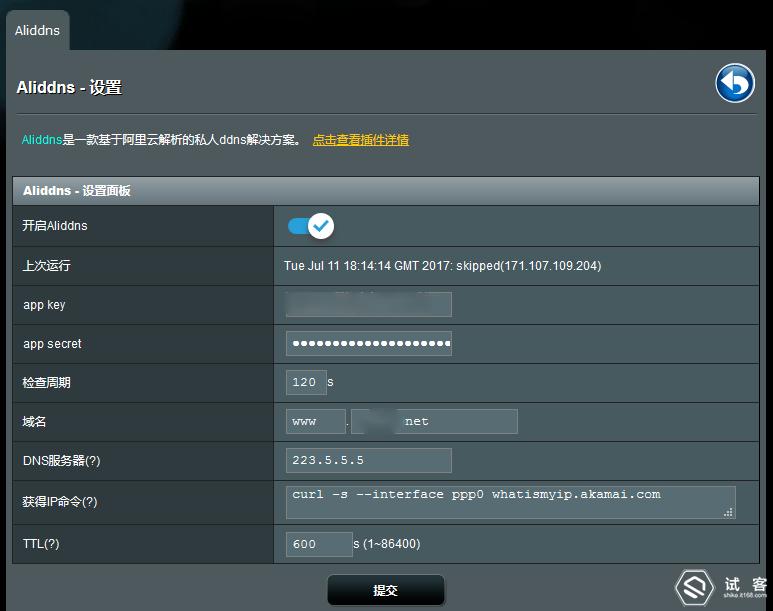The image size is (773, 611).
Task: Click the TTL field showing 600
Action: click(319, 544)
